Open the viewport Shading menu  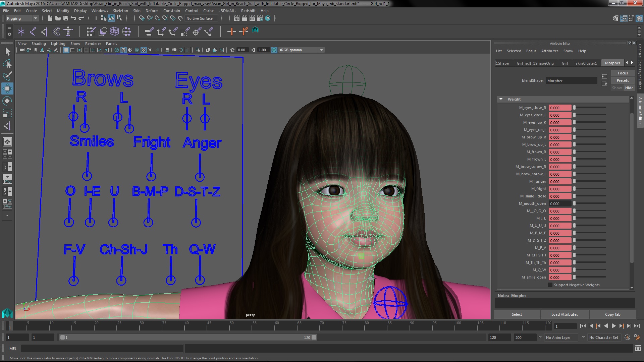39,44
